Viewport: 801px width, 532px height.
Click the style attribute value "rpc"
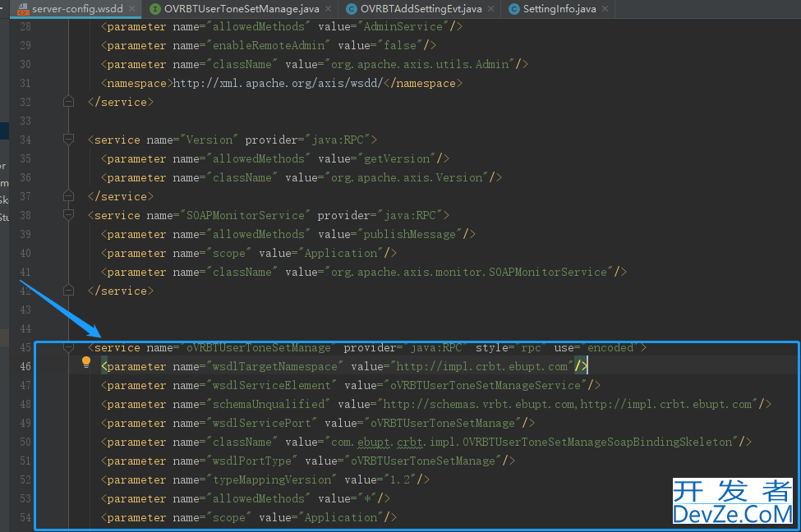pos(532,348)
